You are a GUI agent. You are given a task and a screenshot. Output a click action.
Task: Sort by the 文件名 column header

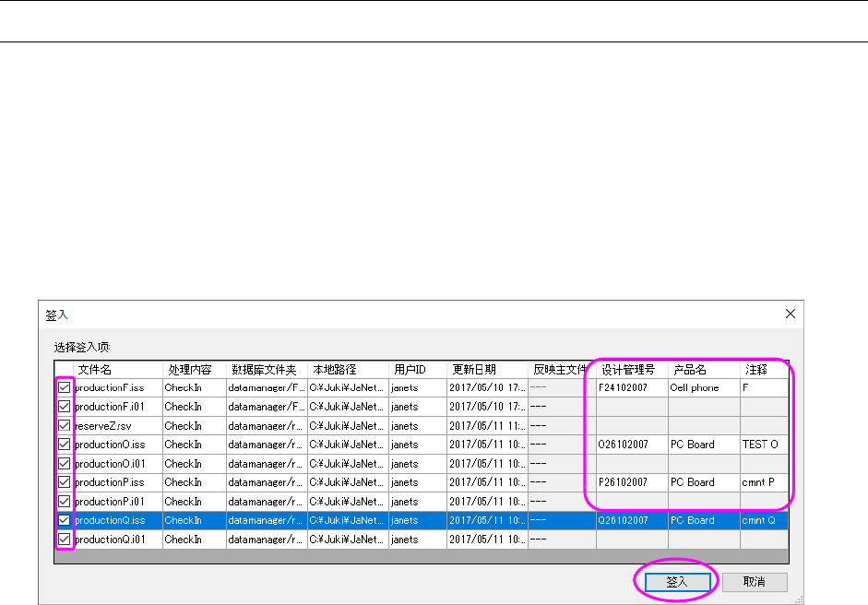tap(116, 369)
